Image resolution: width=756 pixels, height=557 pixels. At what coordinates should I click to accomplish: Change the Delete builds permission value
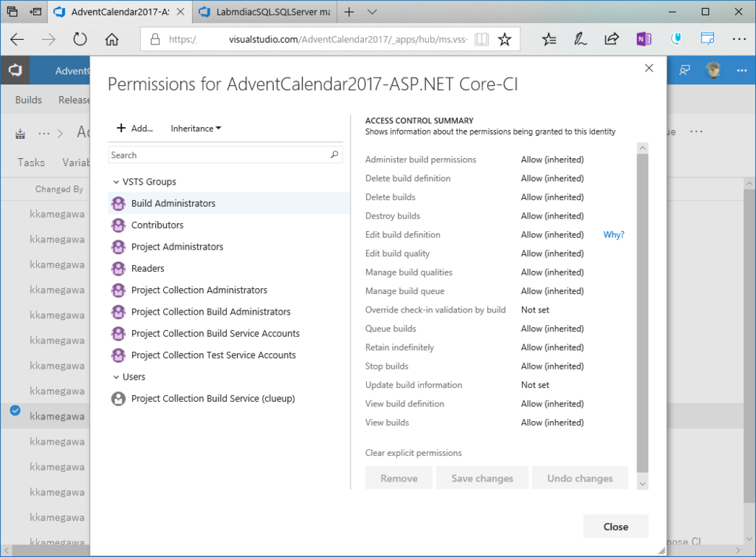[552, 197]
